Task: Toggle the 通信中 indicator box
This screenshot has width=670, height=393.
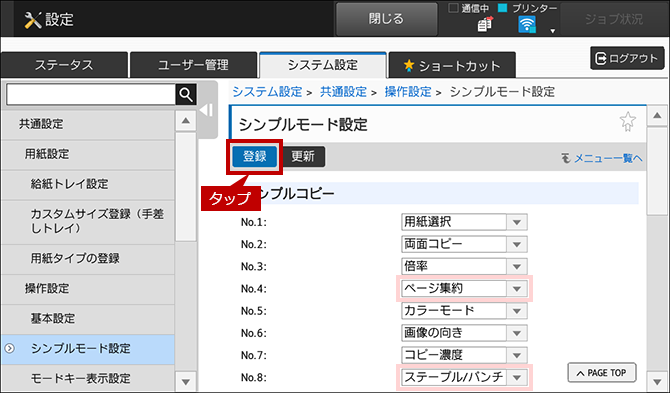Action: [x=453, y=8]
